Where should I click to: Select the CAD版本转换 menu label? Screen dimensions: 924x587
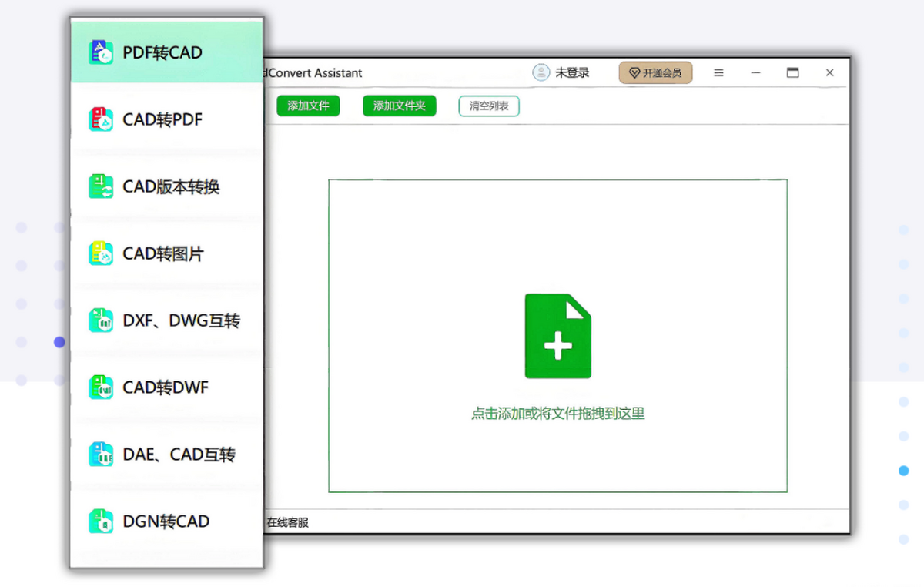click(x=171, y=187)
